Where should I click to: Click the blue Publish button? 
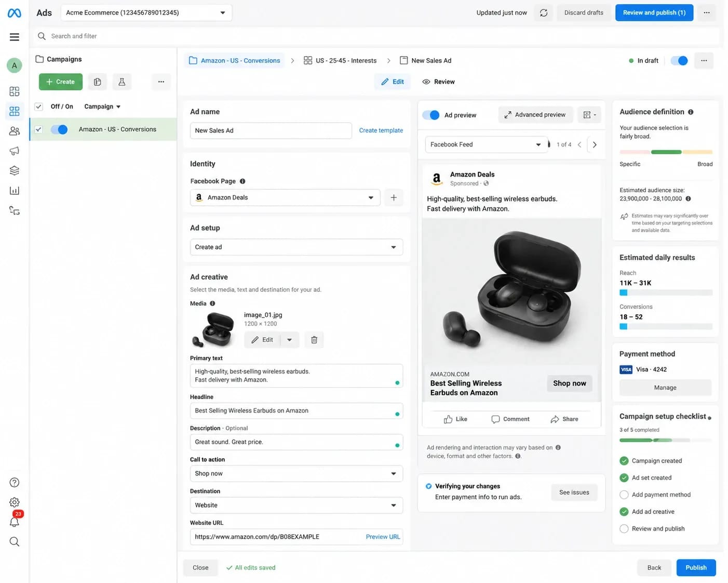(x=696, y=567)
